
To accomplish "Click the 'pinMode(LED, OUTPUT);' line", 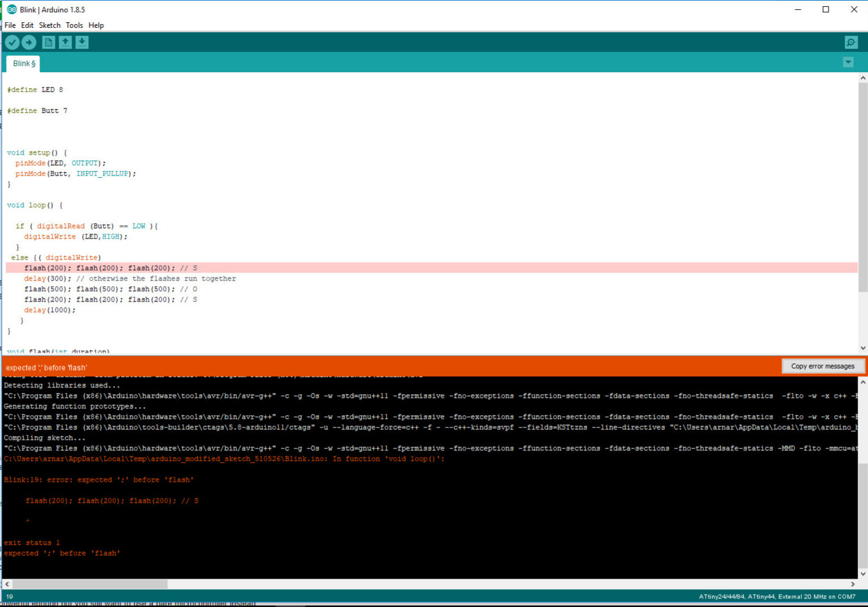I will [61, 163].
